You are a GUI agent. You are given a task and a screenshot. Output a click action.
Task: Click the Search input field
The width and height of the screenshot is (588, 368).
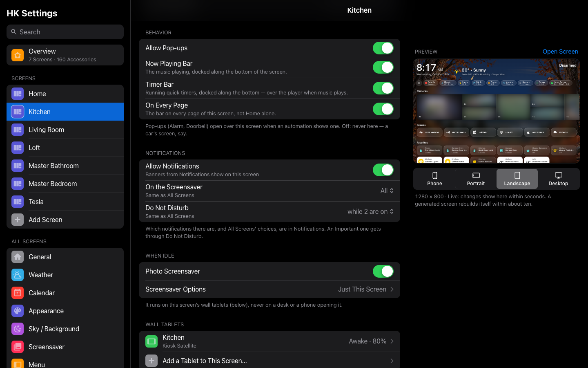(65, 32)
